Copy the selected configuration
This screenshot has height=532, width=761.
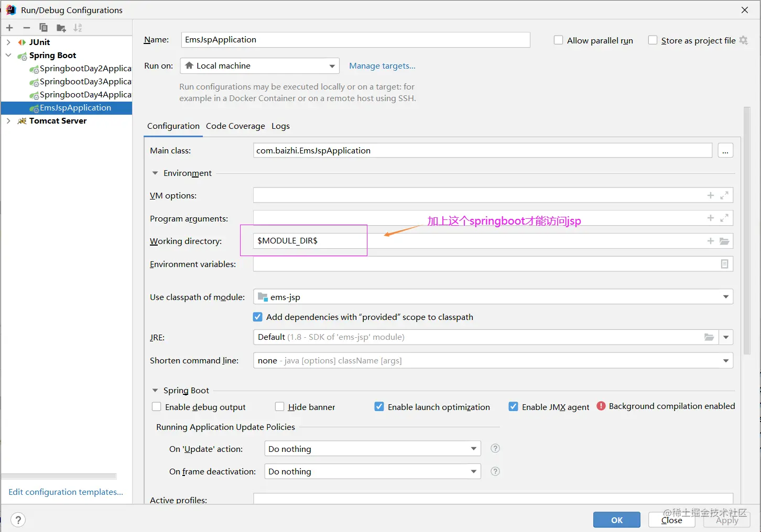44,28
